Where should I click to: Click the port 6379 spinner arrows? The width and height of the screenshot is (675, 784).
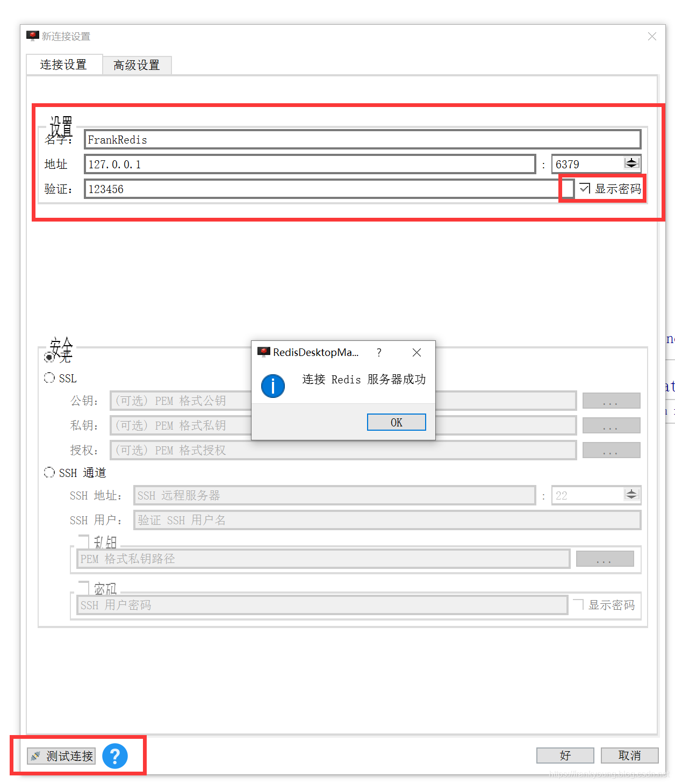click(631, 163)
